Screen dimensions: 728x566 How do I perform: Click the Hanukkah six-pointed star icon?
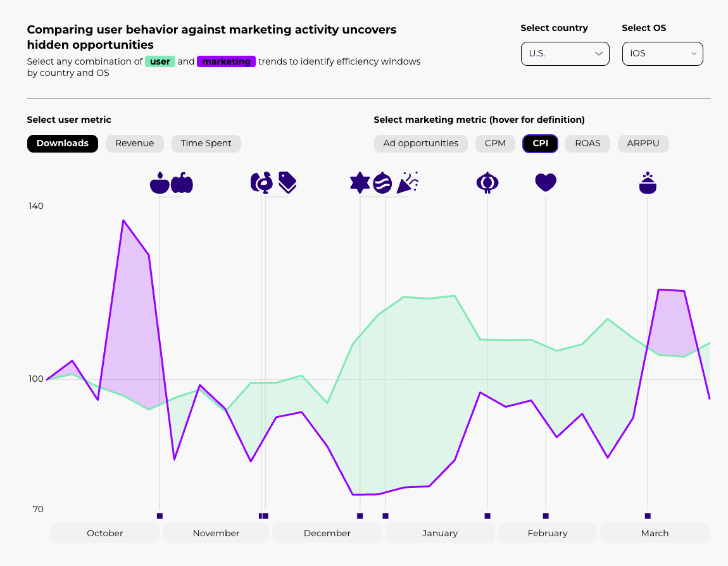tap(360, 182)
